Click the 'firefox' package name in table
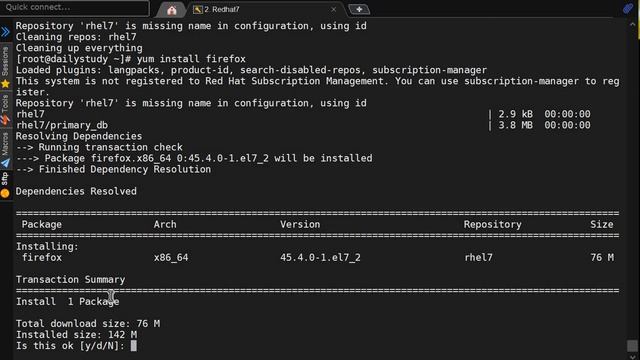 42,258
